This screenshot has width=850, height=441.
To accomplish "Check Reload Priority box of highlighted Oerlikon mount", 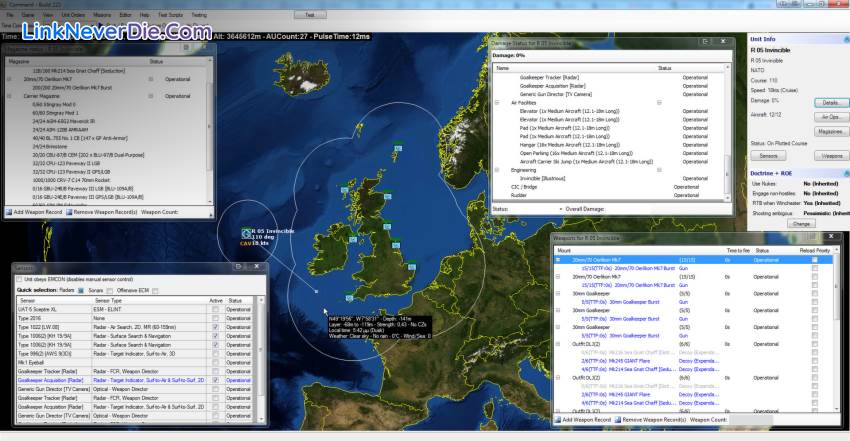I will click(x=815, y=260).
